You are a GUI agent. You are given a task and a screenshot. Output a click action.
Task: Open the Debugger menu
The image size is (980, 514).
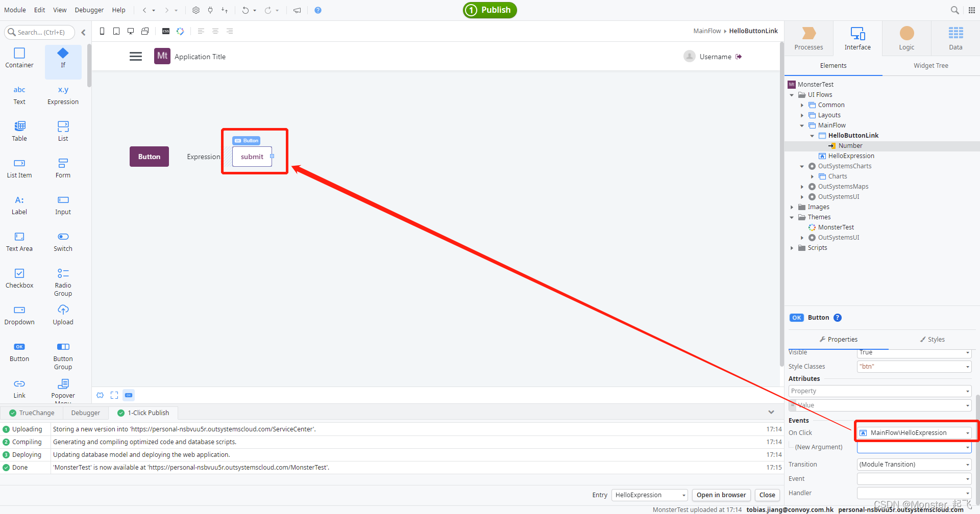click(x=89, y=10)
